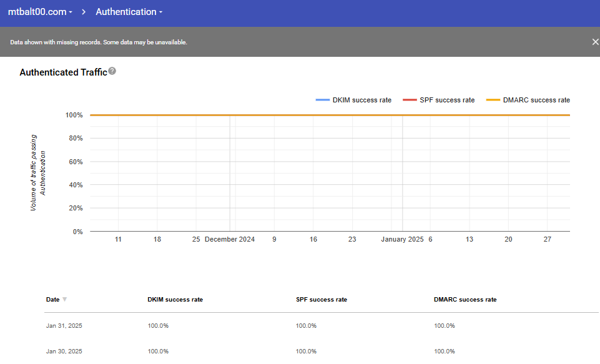This screenshot has height=364, width=600.
Task: Click the DKIM success rate column header
Action: click(175, 300)
